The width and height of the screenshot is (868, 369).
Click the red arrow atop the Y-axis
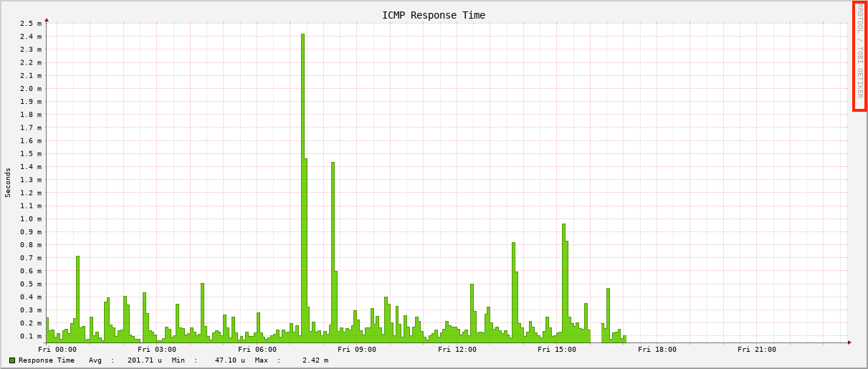pyautogui.click(x=47, y=20)
